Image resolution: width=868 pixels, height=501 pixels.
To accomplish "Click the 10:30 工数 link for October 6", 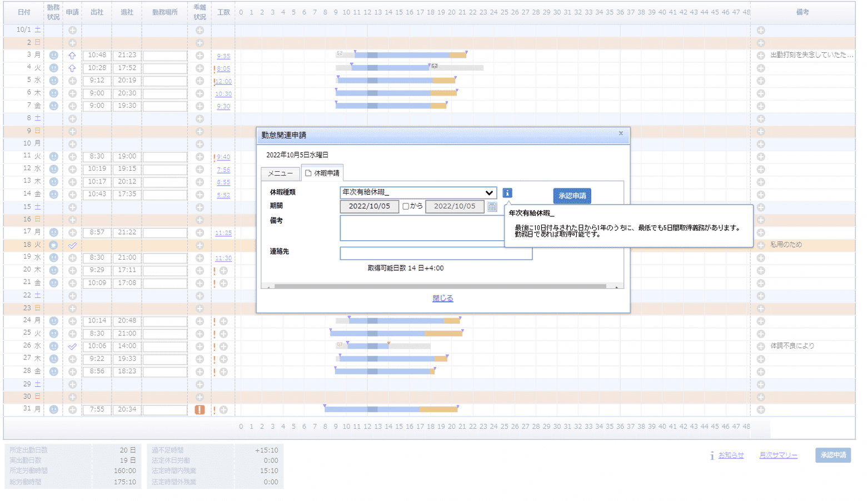I will click(223, 94).
